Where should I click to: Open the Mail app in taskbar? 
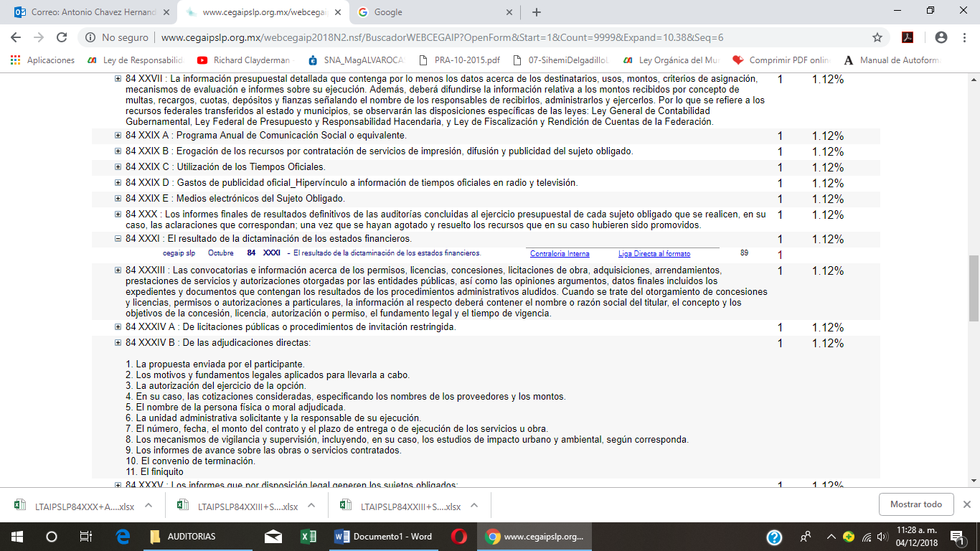coord(273,536)
